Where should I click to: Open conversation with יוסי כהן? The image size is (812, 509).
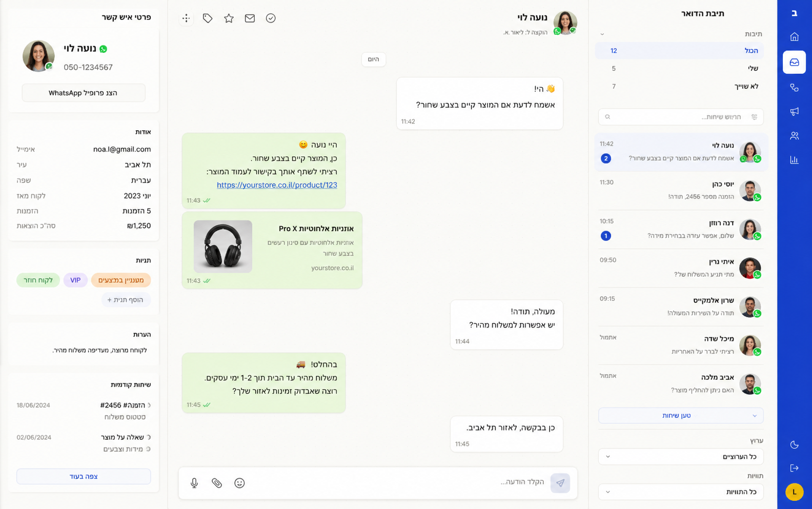coord(681,191)
